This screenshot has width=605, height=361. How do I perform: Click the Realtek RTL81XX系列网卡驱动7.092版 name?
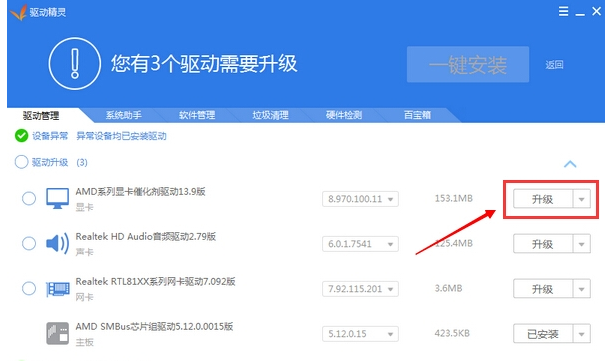[x=155, y=281]
